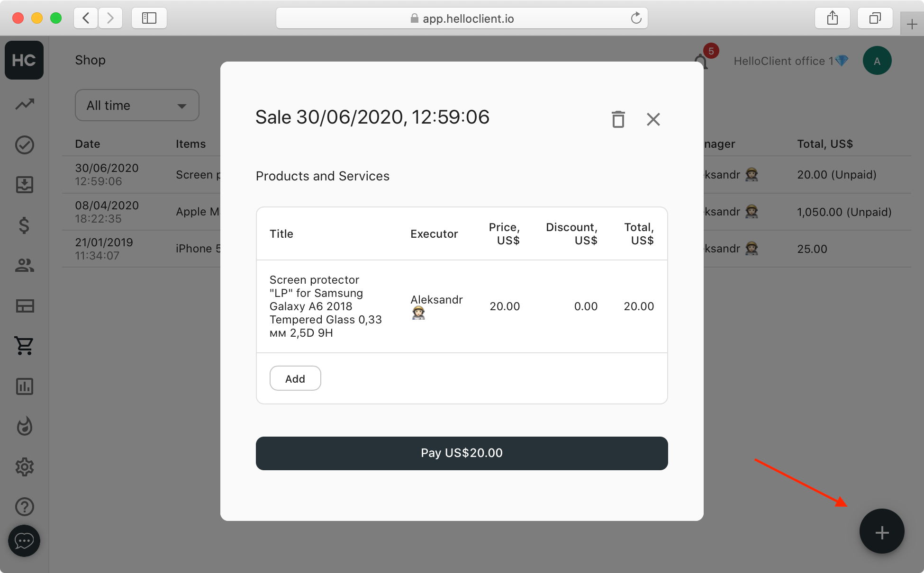The height and width of the screenshot is (573, 924).
Task: Open the bar chart reports icon
Action: 25,386
